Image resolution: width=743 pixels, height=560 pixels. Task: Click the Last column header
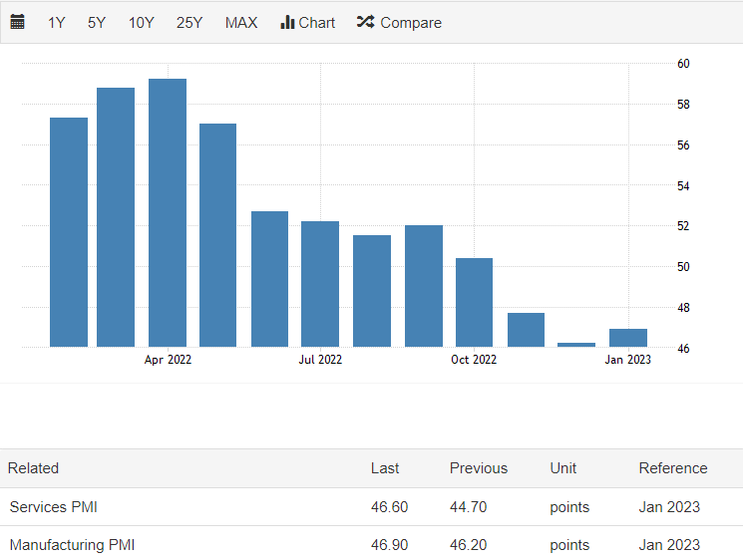[385, 468]
